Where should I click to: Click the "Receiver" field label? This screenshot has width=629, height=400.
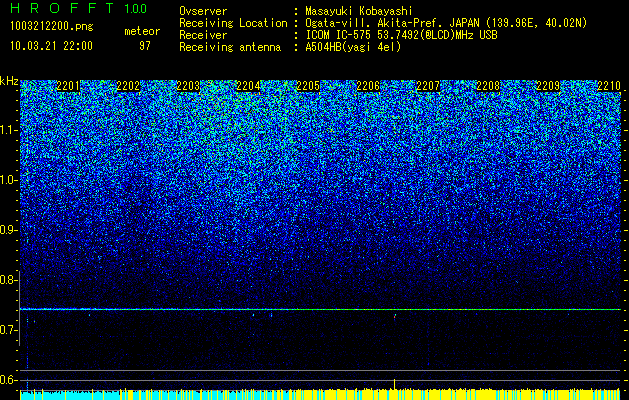203,35
